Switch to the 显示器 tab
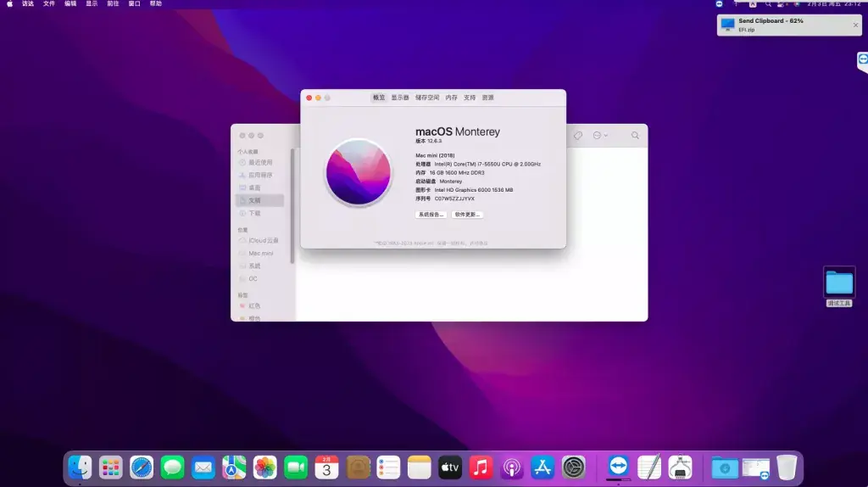Viewport: 868px width, 487px height. [x=400, y=98]
